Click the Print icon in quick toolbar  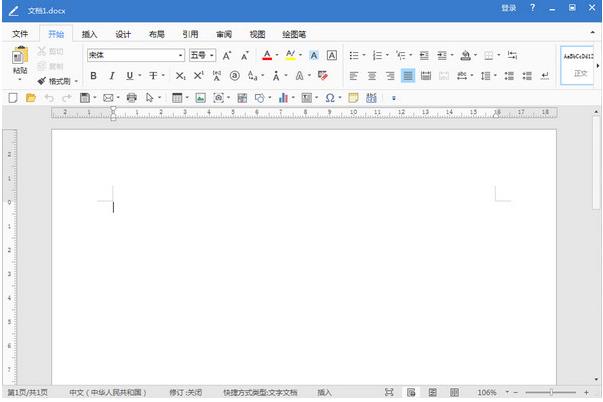coord(131,98)
